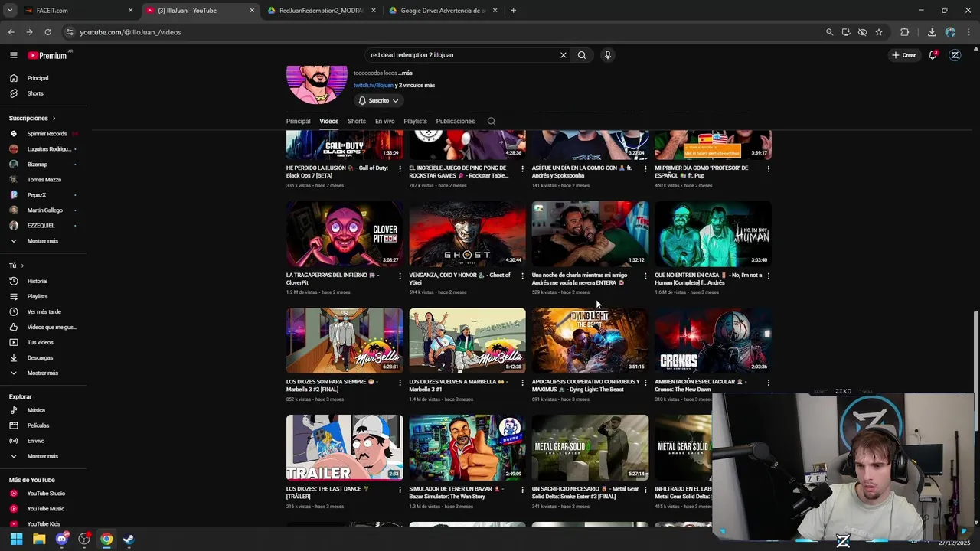980x551 pixels.
Task: Open the browser tab search dropdown
Action: 10,10
